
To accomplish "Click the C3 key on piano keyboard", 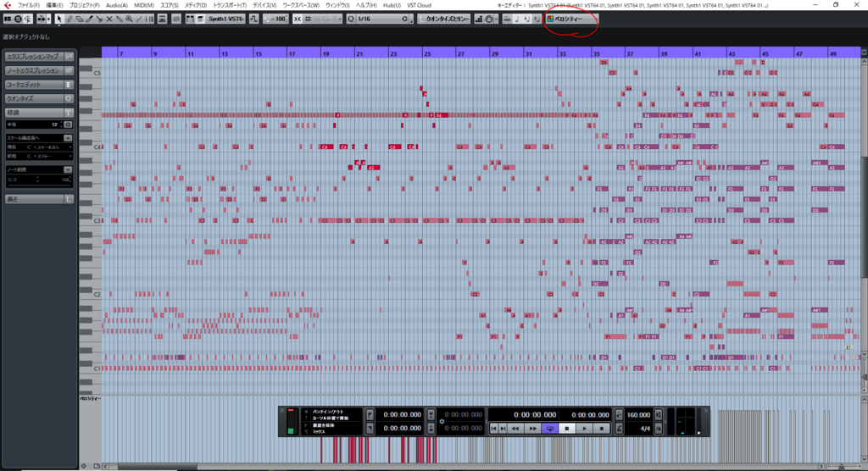I will click(91, 220).
